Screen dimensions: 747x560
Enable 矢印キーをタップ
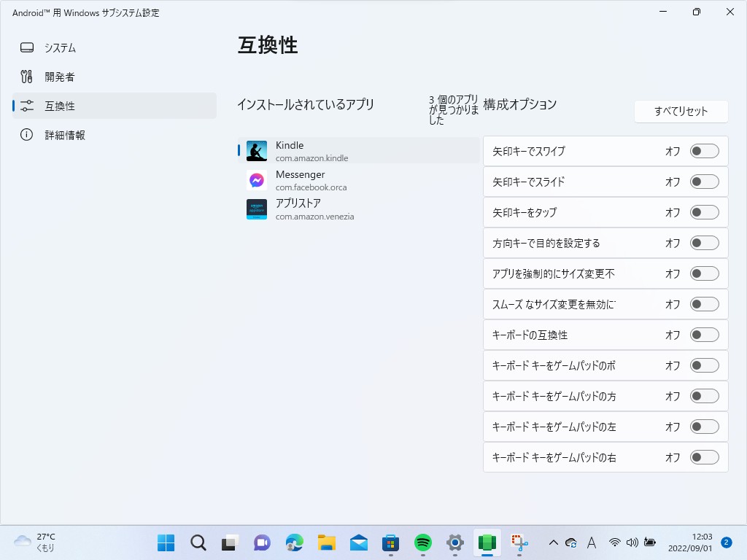704,212
